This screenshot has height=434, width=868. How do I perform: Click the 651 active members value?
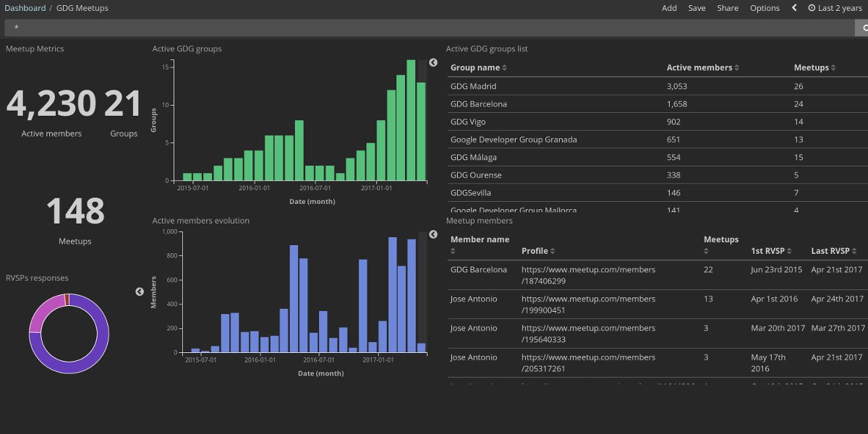tap(673, 140)
